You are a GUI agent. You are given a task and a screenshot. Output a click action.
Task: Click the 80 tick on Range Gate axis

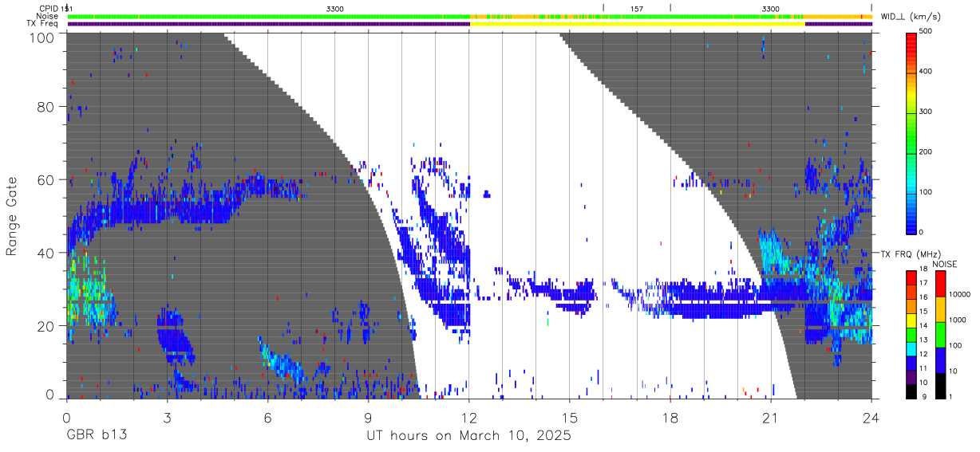[x=45, y=107]
